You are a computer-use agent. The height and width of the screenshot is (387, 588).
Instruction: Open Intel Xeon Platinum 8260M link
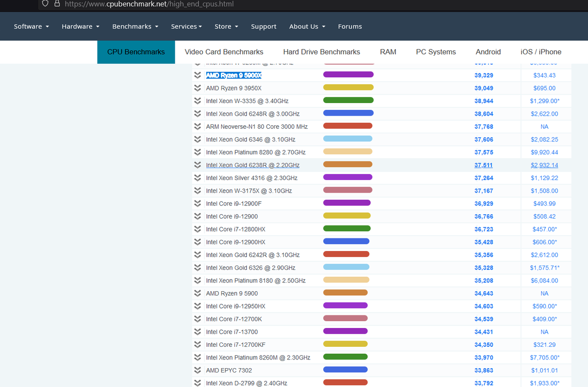pos(258,357)
